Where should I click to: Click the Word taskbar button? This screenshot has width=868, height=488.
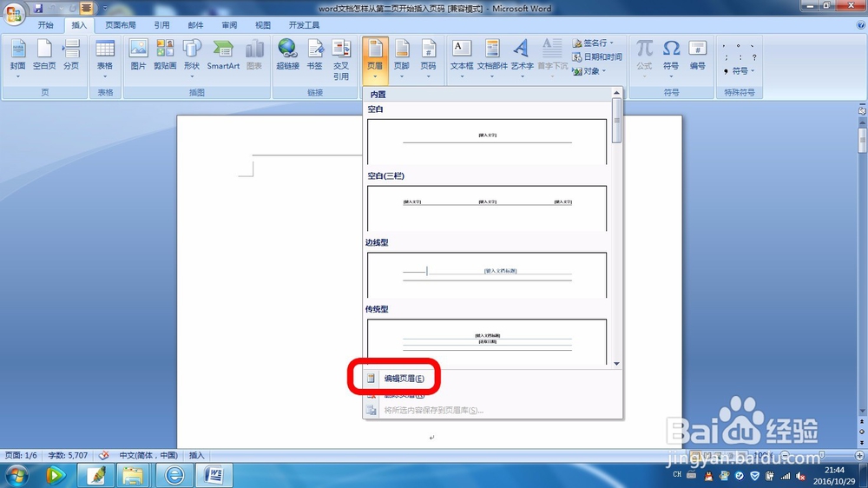[214, 476]
